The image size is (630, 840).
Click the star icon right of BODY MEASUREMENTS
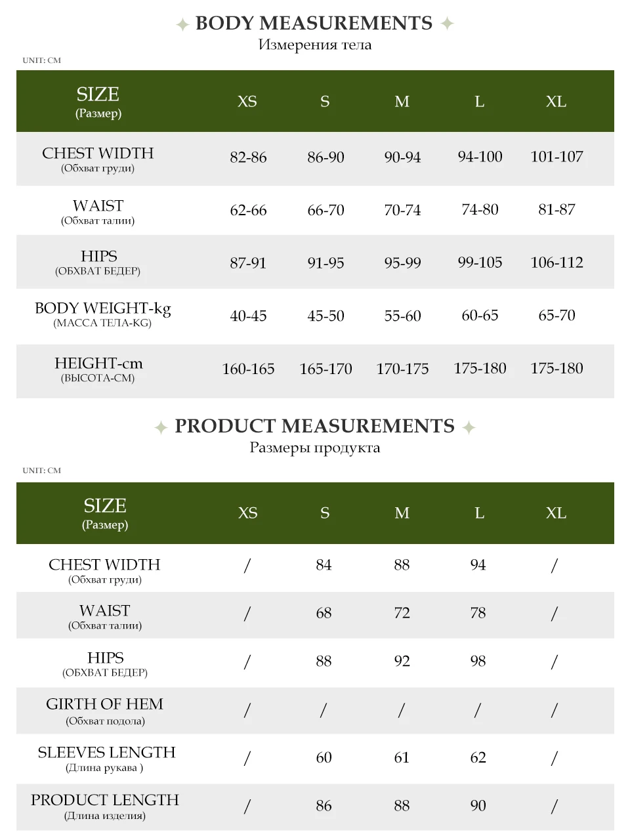pyautogui.click(x=447, y=24)
